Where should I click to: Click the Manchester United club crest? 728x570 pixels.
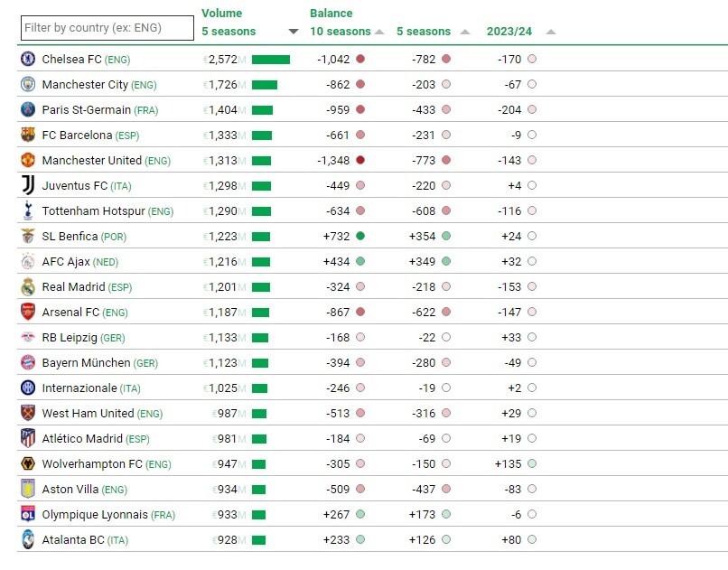(x=28, y=160)
